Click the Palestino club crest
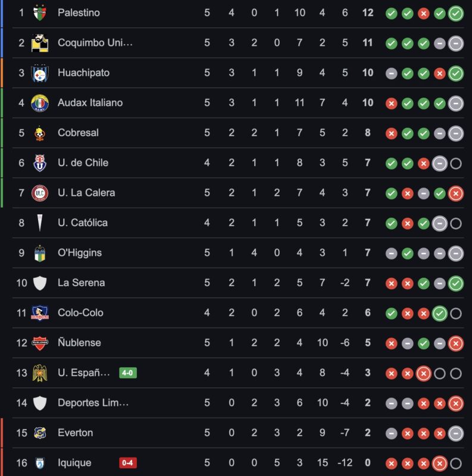This screenshot has width=472, height=476. (39, 12)
